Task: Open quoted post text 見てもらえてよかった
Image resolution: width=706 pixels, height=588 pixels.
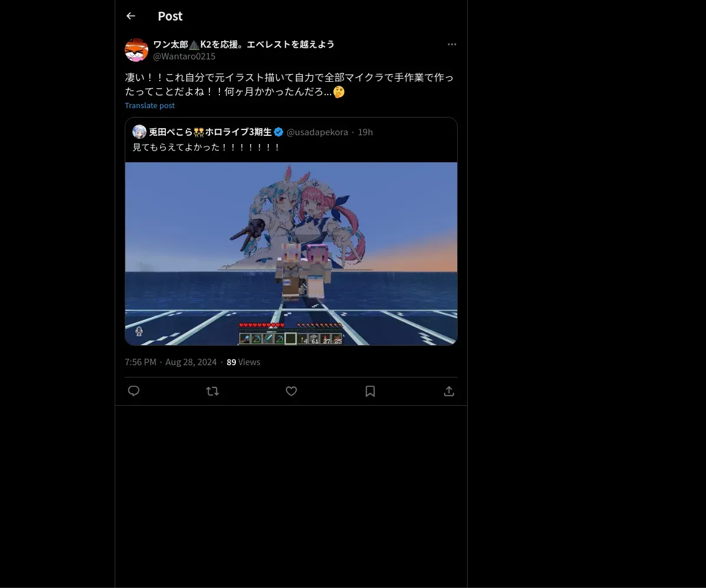Action: coord(207,147)
